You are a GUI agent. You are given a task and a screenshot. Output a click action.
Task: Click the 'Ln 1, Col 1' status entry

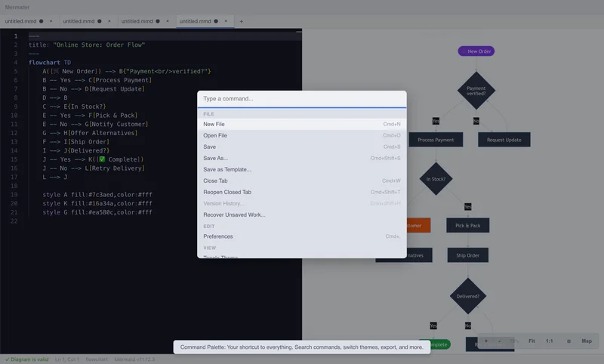click(67, 359)
